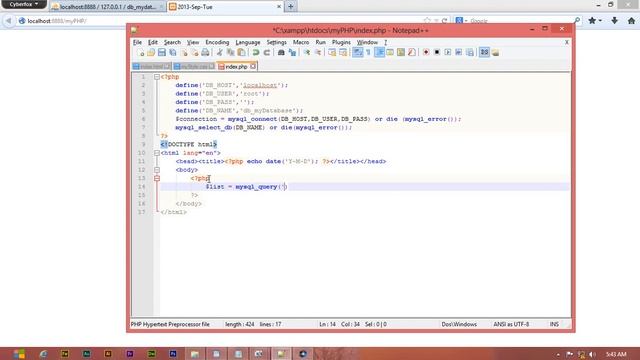Click 'ANSI as UTF-8' in status bar
640x360 pixels.
[x=511, y=324]
